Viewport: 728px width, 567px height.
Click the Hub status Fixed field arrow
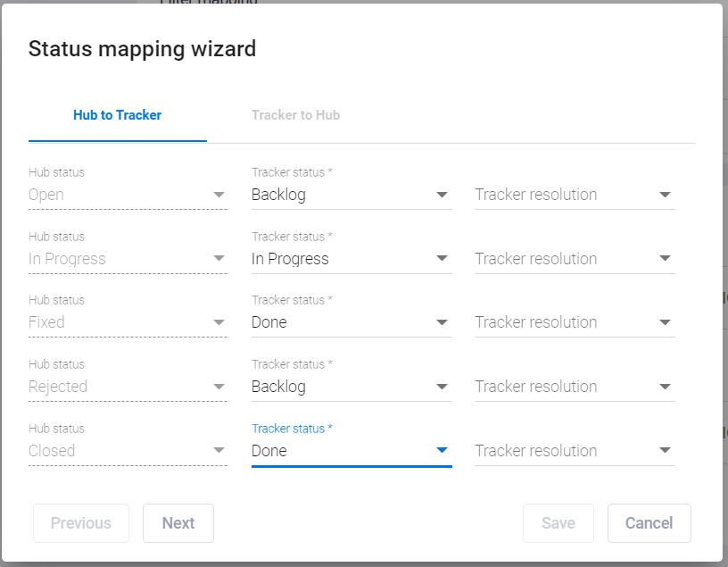click(219, 322)
